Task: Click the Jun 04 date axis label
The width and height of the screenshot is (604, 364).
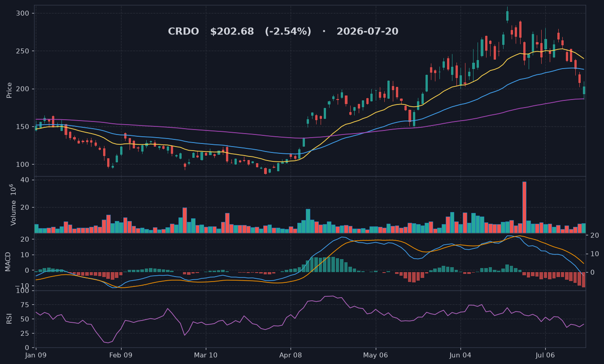Action: pyautogui.click(x=460, y=355)
